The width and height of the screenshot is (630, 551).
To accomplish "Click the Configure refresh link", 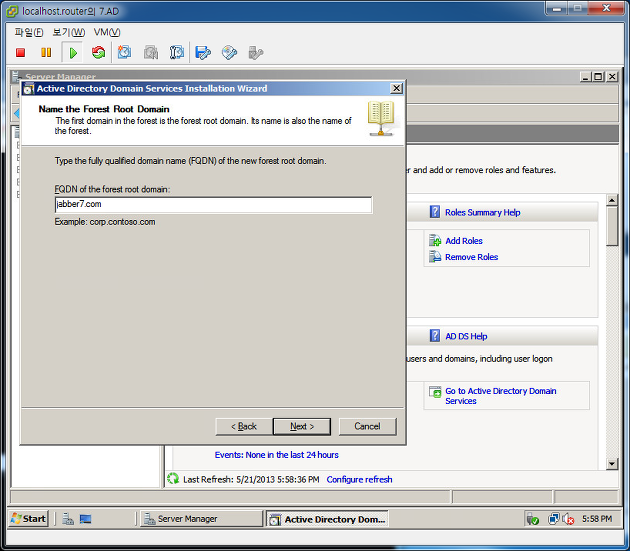I will (359, 479).
